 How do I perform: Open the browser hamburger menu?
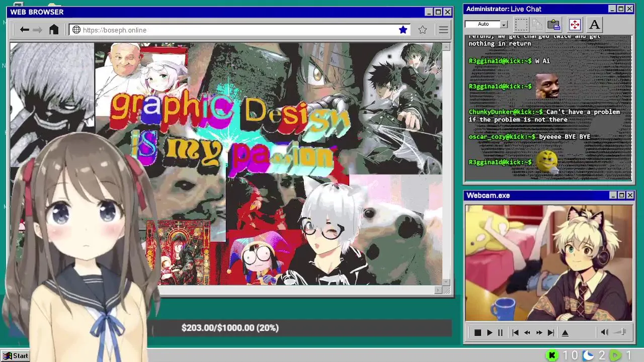tap(443, 30)
